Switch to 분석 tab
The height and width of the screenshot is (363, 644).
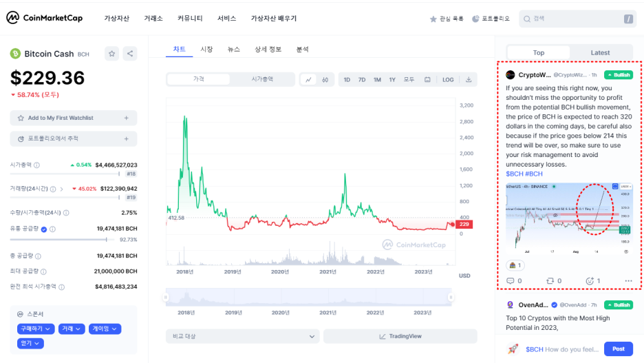[x=302, y=50]
